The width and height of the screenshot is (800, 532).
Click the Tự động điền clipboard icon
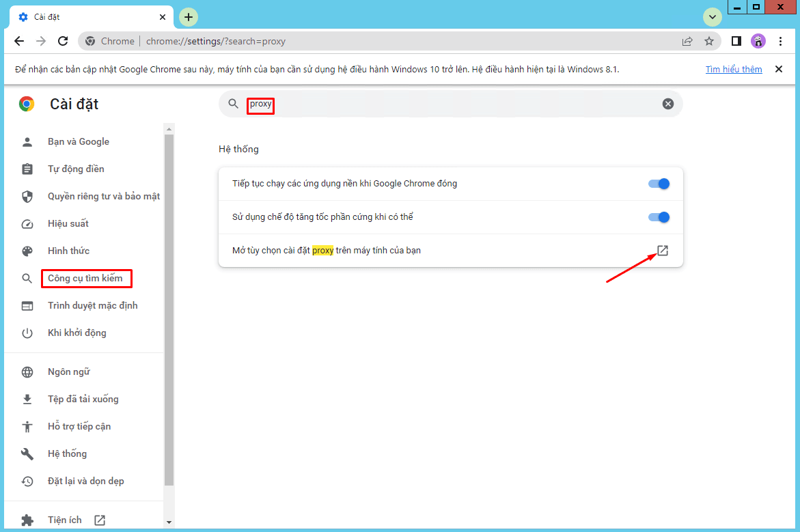tap(27, 169)
